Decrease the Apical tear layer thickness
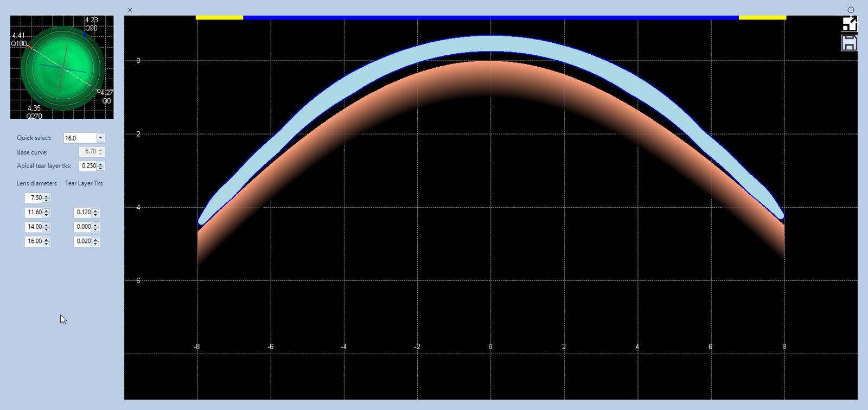Viewport: 868px width, 410px height. (x=100, y=168)
